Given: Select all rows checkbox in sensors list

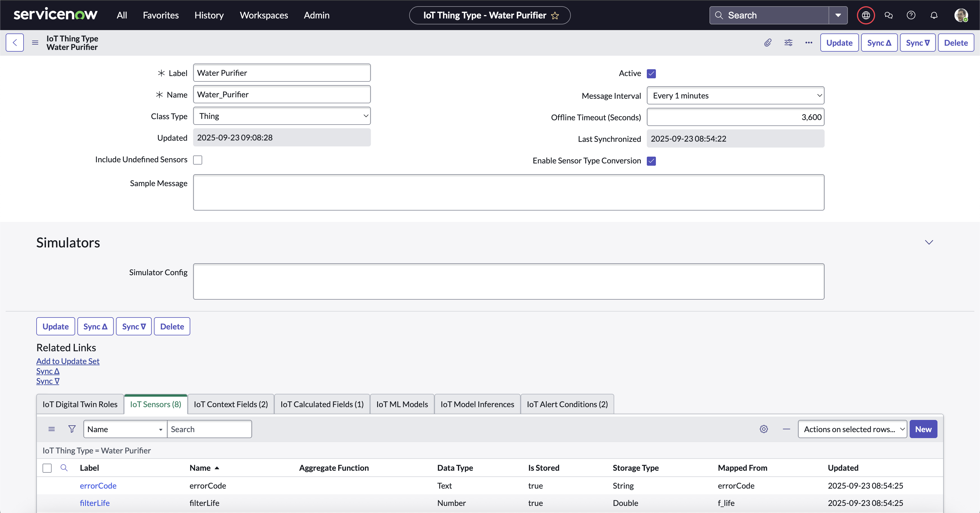Looking at the screenshot, I should (x=47, y=468).
